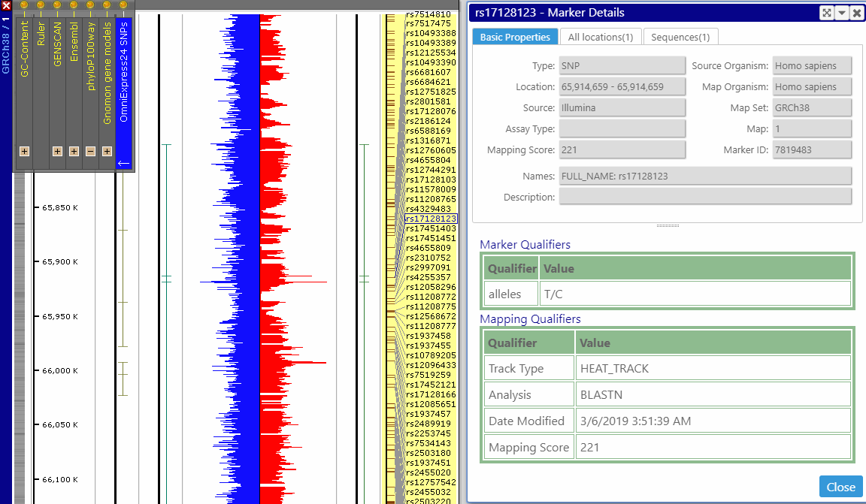Click the arrow icon on OmniExpress24 SNPs
This screenshot has height=504, width=866.
point(124,163)
